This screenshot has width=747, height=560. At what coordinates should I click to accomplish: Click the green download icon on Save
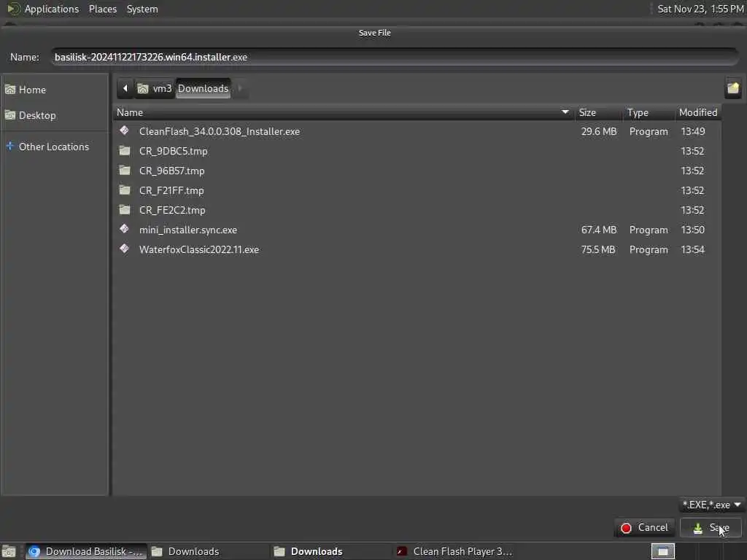pyautogui.click(x=698, y=528)
